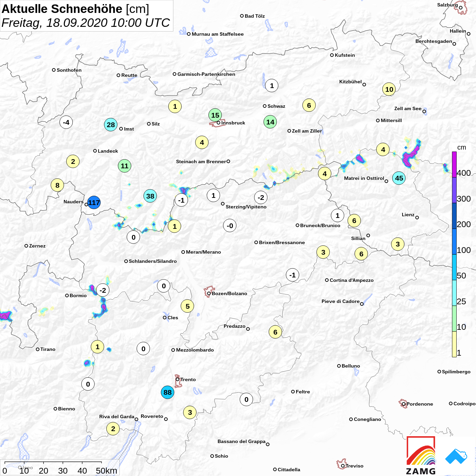The width and height of the screenshot is (476, 476).
Task: Click the Garmisch-Partenkirchen label
Action: tap(206, 74)
